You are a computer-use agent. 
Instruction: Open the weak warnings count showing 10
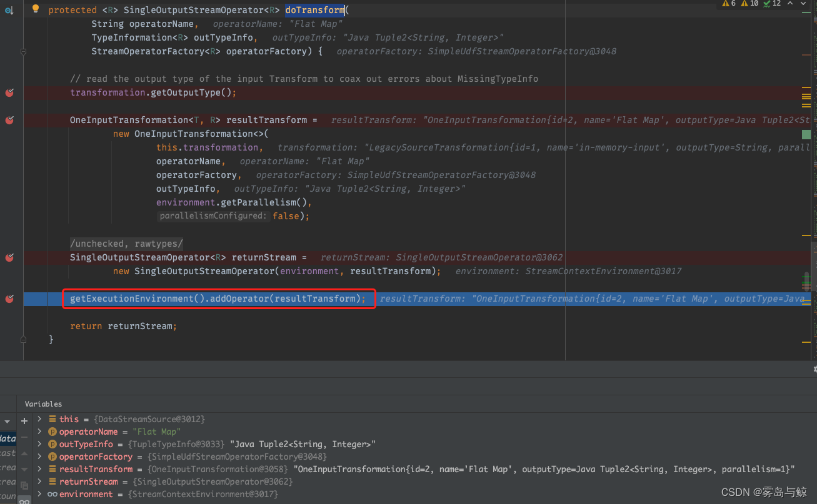(749, 4)
